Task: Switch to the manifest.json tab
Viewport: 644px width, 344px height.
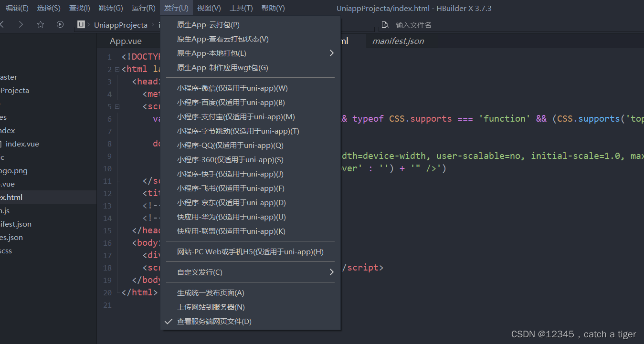Action: click(398, 41)
